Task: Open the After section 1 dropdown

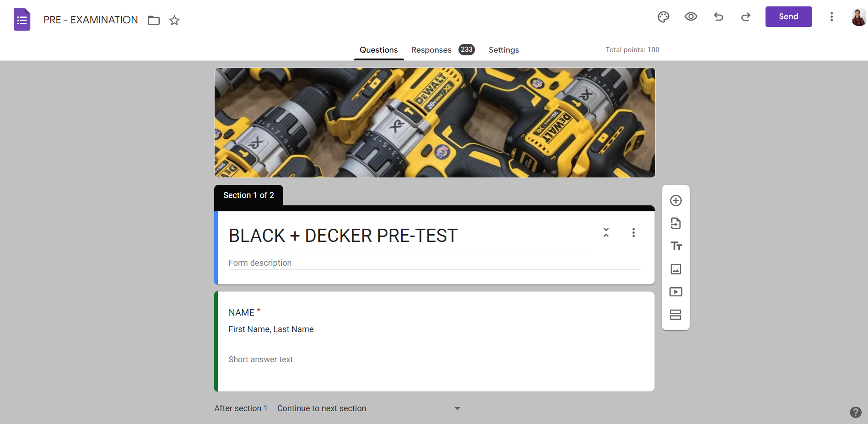Action: (368, 408)
